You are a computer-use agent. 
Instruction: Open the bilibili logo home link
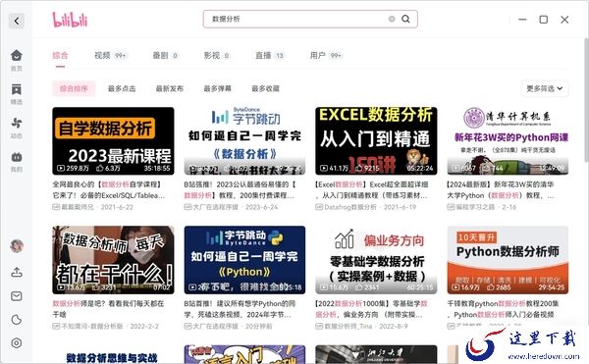70,20
